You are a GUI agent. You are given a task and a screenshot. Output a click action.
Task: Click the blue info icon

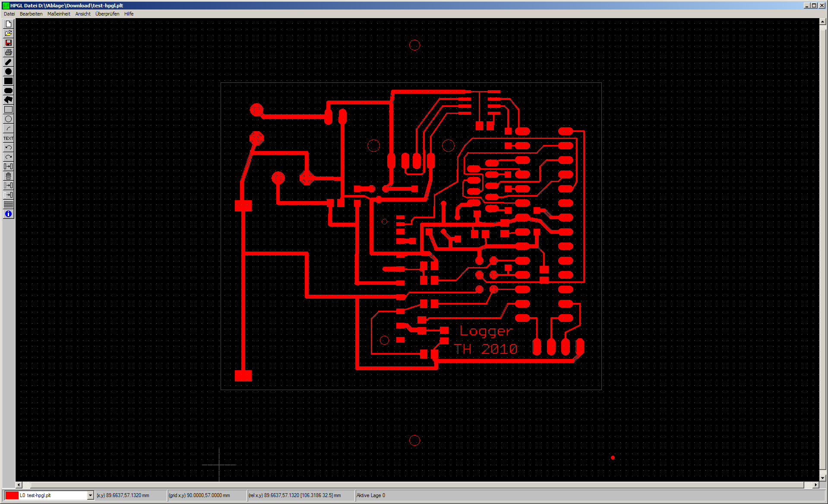[x=8, y=214]
